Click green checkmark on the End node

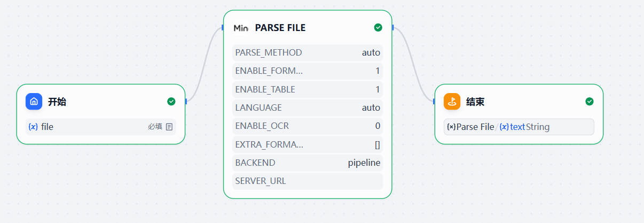coord(589,102)
